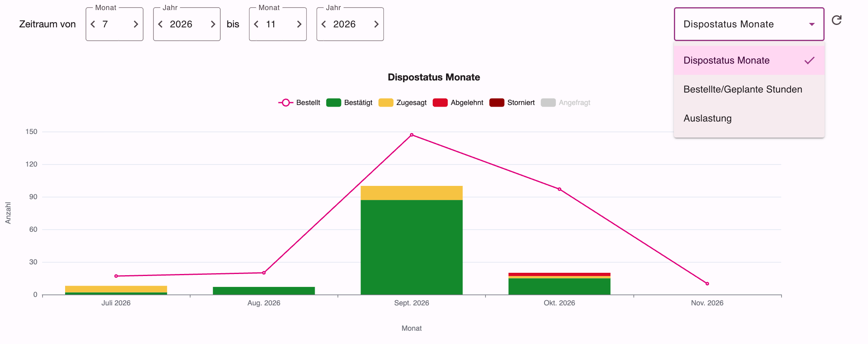
Task: Increase the end month with right arrow
Action: (299, 24)
